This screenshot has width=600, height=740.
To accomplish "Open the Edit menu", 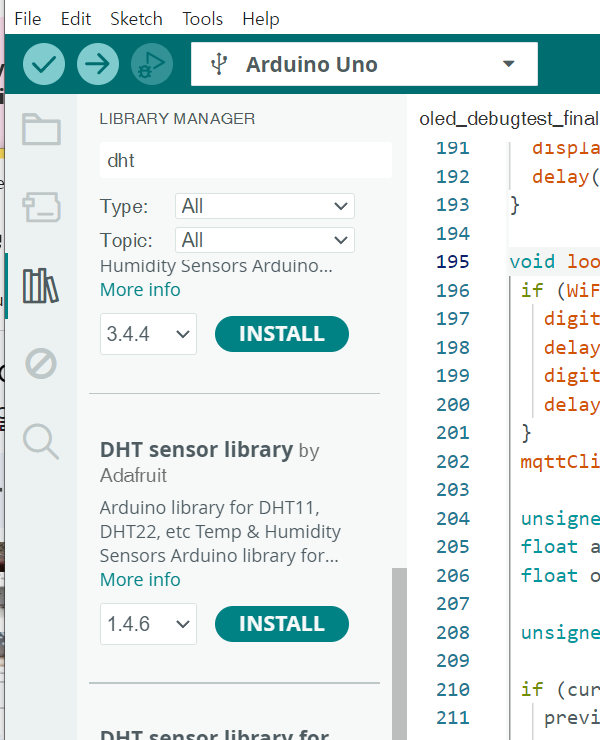I will [76, 19].
